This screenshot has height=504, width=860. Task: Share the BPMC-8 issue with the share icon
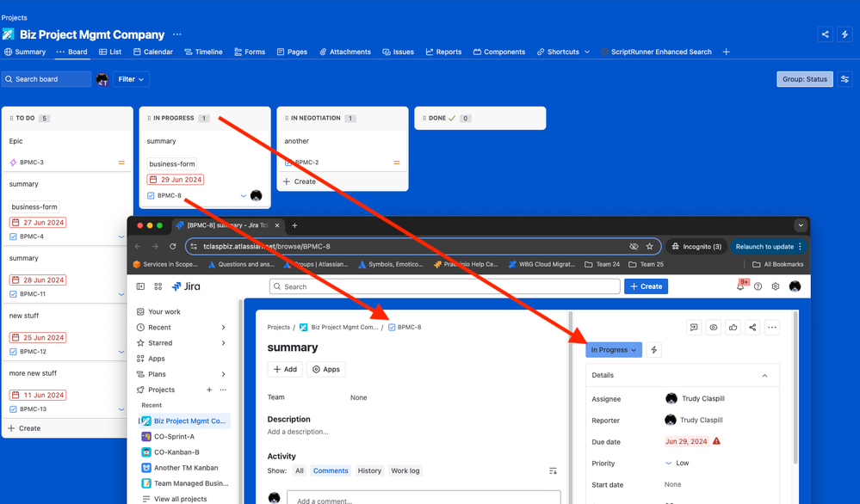[752, 328]
